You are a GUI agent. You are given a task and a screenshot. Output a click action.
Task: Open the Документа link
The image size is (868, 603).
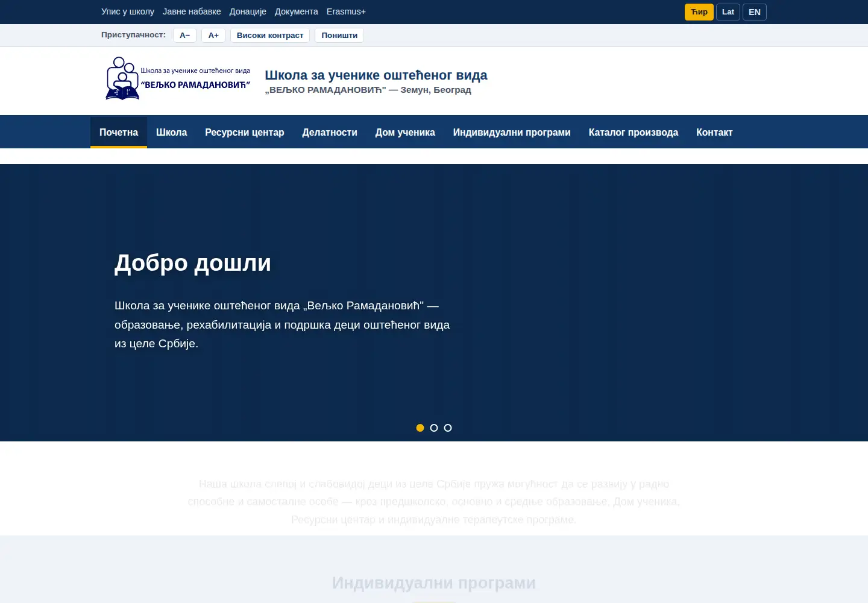click(297, 11)
